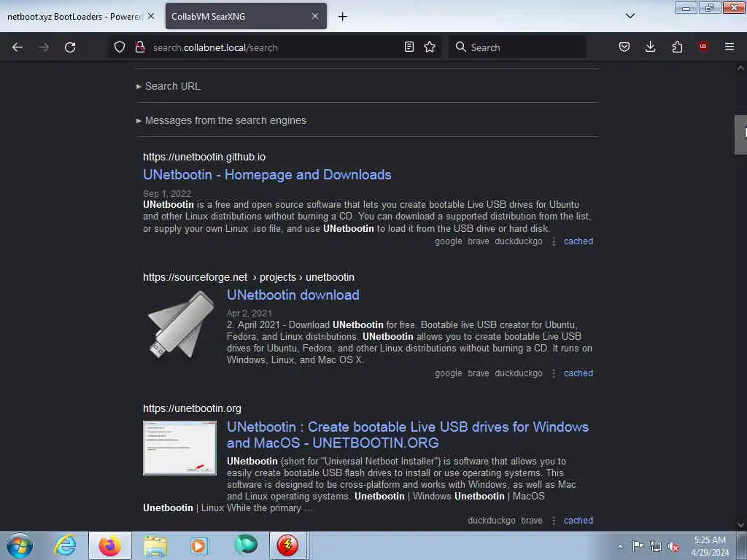Launch Internet Explorer from taskbar
Screen dimensions: 747x560
coord(65,545)
